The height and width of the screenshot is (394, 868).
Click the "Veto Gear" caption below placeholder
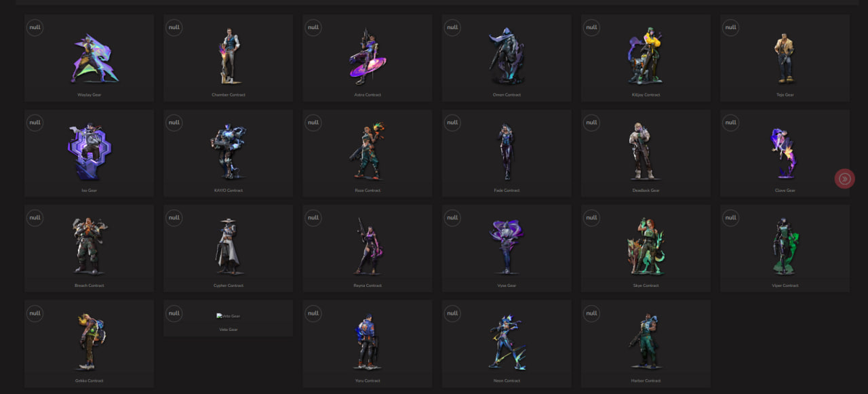(229, 330)
